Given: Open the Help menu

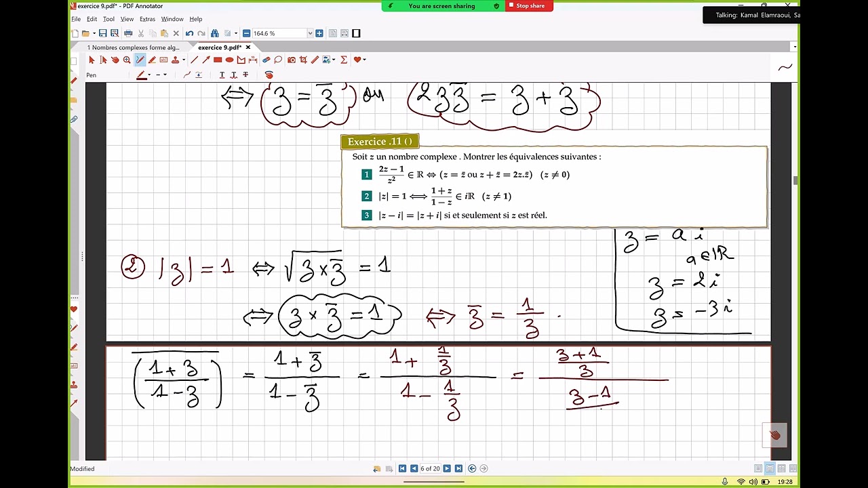Looking at the screenshot, I should click(x=196, y=19).
